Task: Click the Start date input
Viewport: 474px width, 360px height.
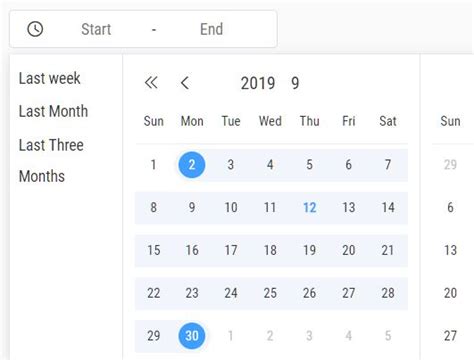Action: [96, 29]
